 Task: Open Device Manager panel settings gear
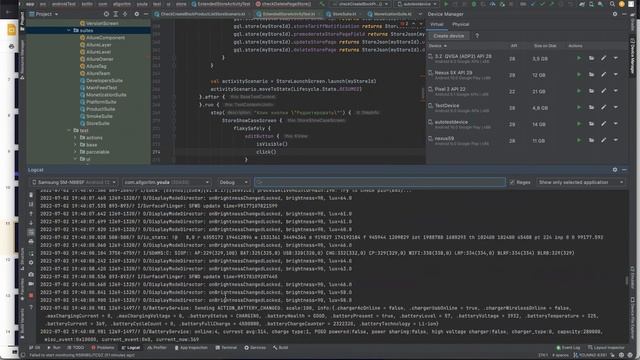pyautogui.click(x=615, y=14)
